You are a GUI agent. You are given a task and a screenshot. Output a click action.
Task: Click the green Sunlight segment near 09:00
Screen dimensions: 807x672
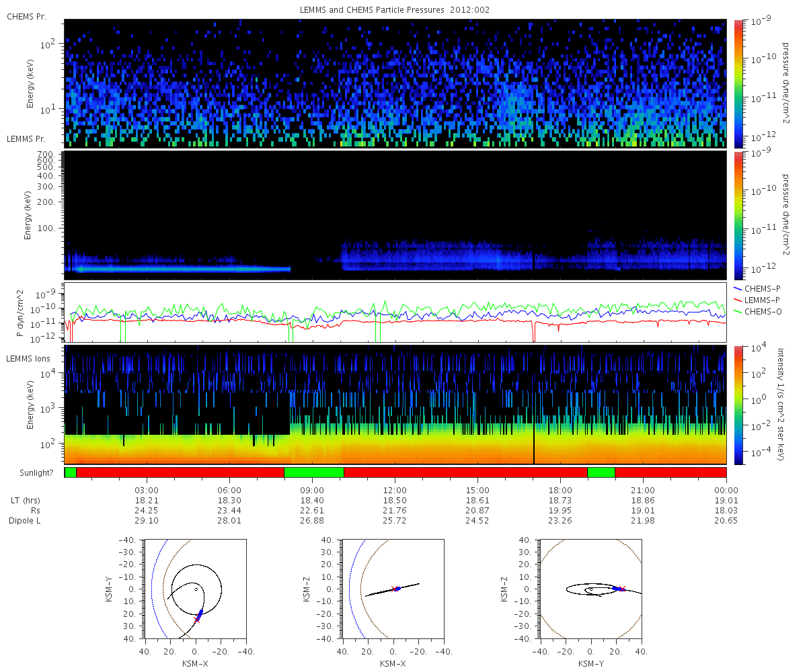[x=314, y=472]
